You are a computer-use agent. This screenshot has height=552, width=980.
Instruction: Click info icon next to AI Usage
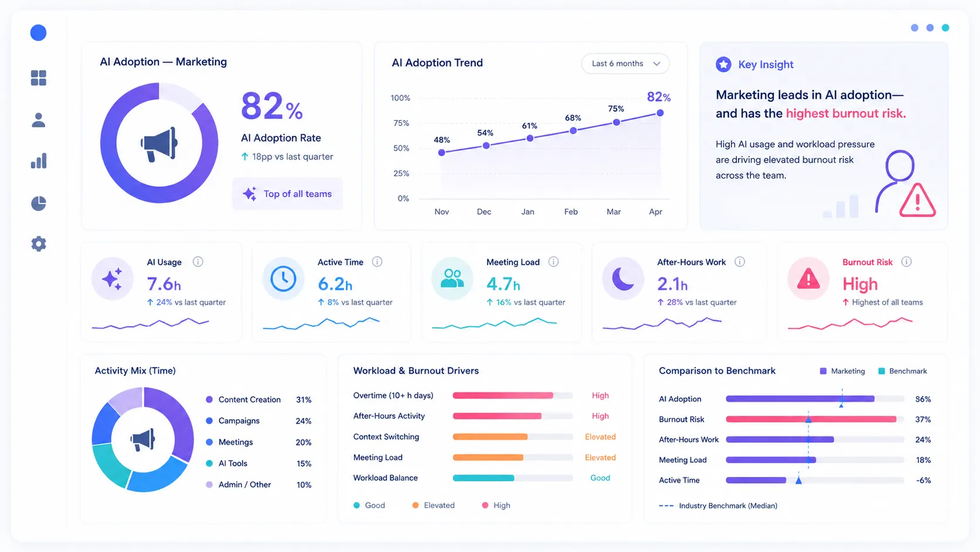pos(198,262)
